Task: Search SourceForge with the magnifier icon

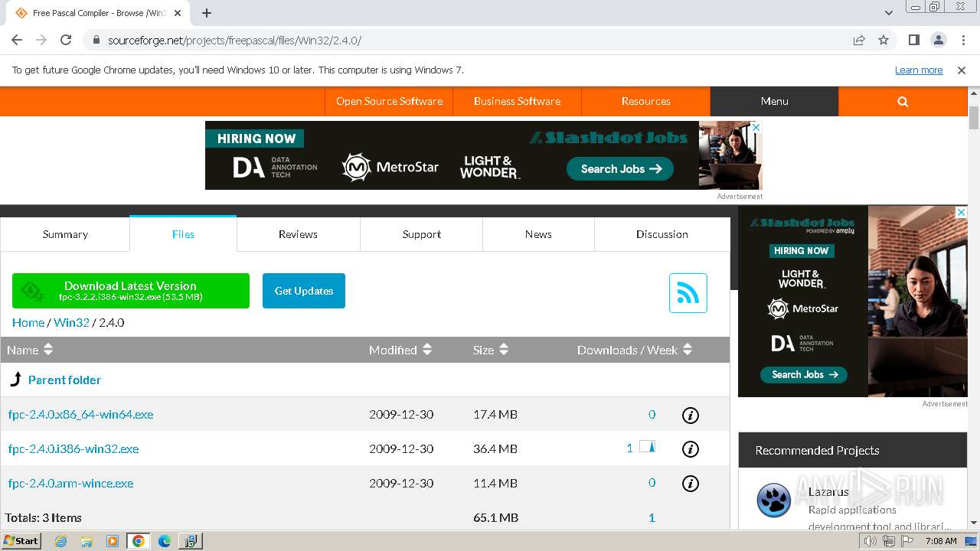Action: 903,101
